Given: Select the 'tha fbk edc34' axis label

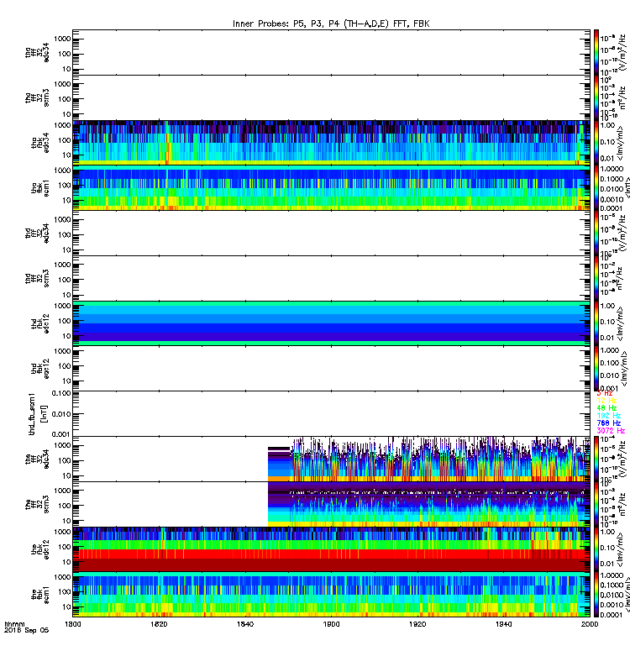Looking at the screenshot, I should coord(40,143).
